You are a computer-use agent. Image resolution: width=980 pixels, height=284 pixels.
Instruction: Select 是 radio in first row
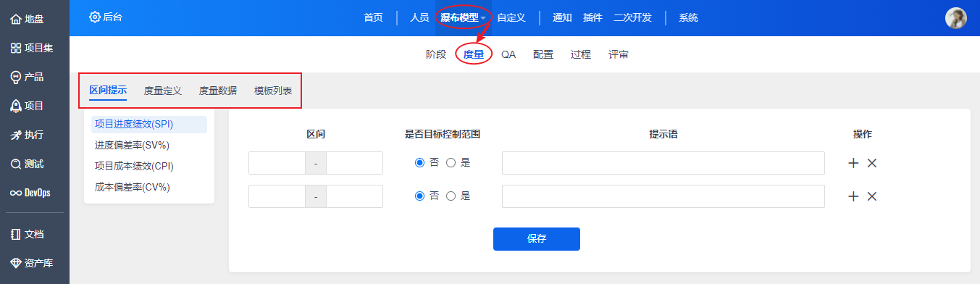click(451, 163)
